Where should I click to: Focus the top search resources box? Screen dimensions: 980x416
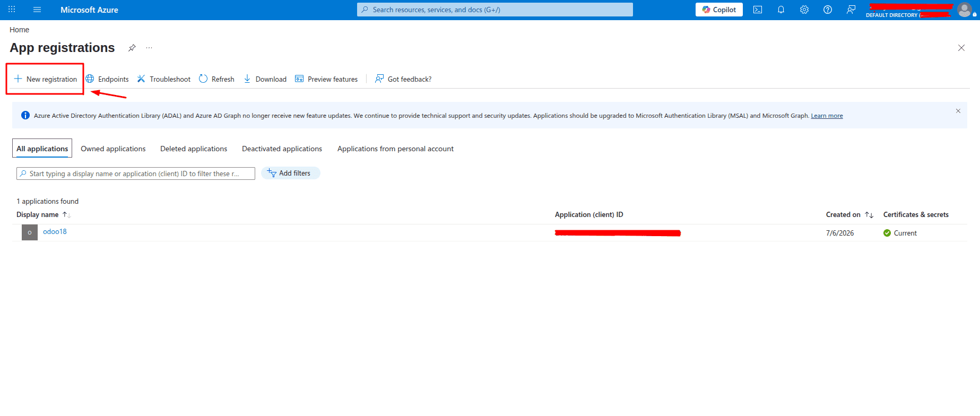pyautogui.click(x=495, y=10)
